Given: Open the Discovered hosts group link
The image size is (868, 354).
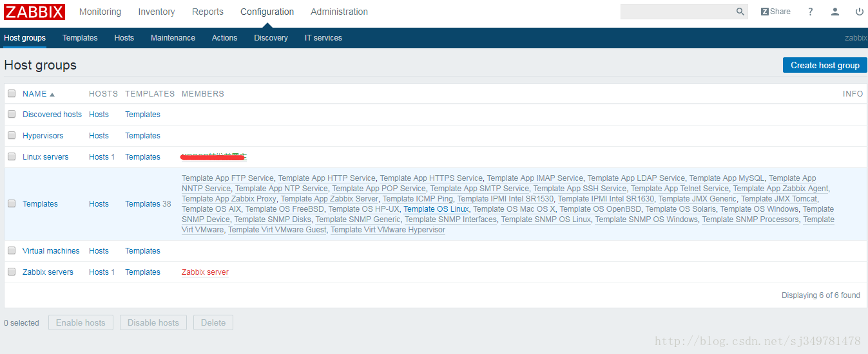Looking at the screenshot, I should [52, 115].
